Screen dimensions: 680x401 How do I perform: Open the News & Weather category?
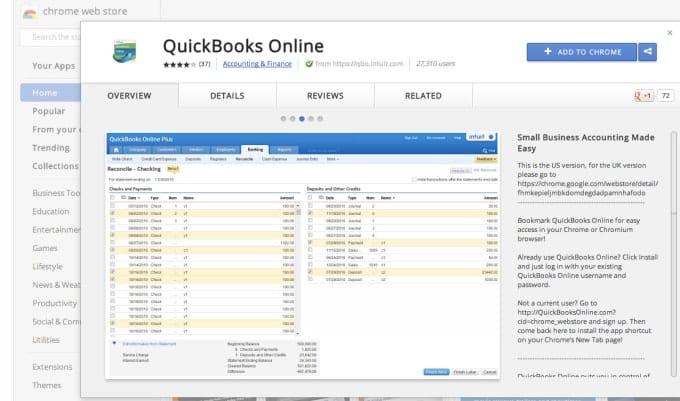pyautogui.click(x=56, y=285)
